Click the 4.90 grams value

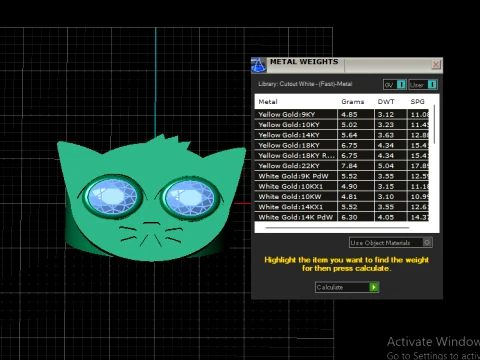349,186
